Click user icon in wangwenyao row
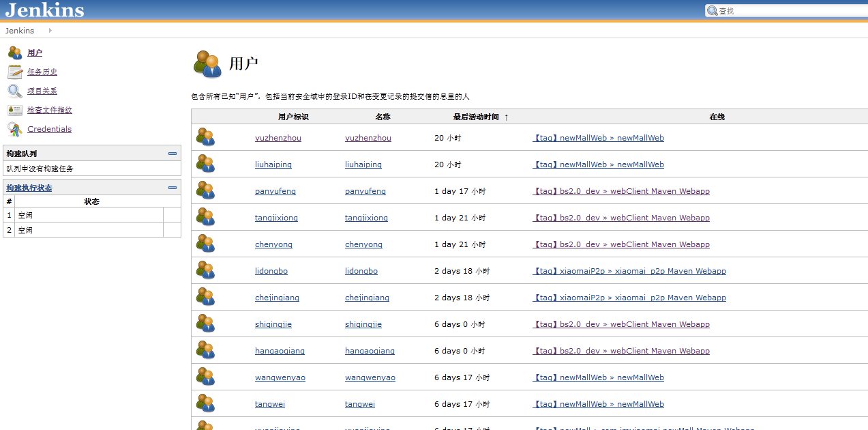 coord(205,377)
